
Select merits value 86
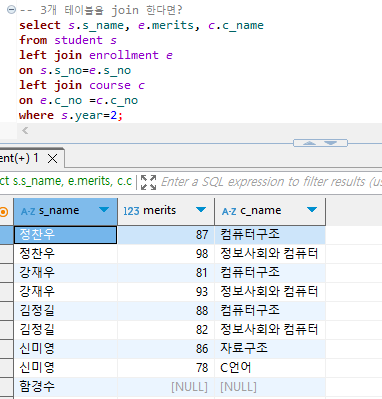click(x=166, y=349)
